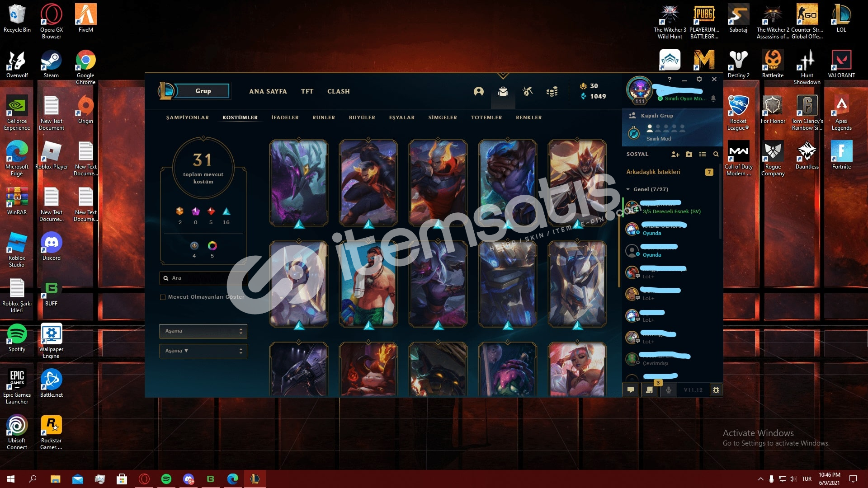The width and height of the screenshot is (868, 488).
Task: Select the shirtless bearded pool skin thumbnail
Action: [368, 284]
